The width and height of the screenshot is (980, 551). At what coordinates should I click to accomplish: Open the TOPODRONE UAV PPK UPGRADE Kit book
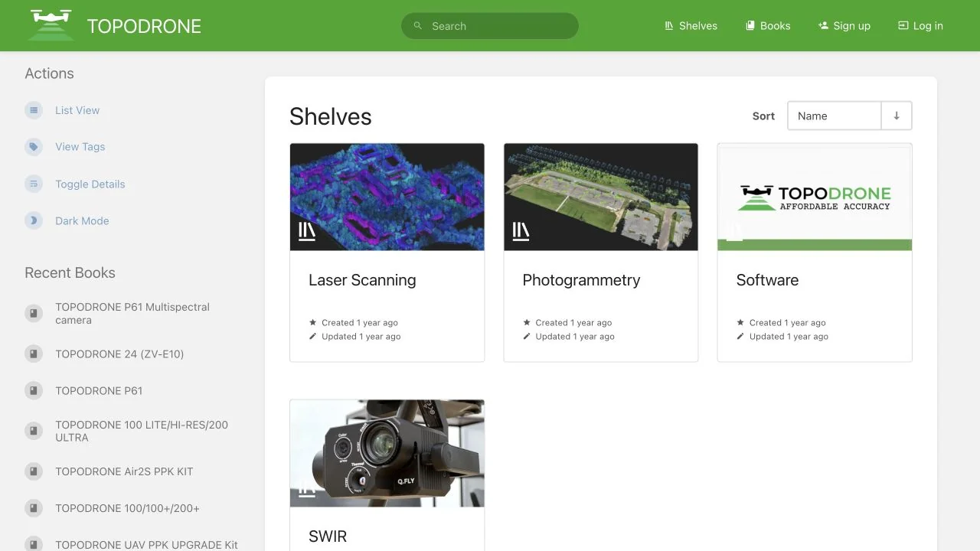coord(146,545)
